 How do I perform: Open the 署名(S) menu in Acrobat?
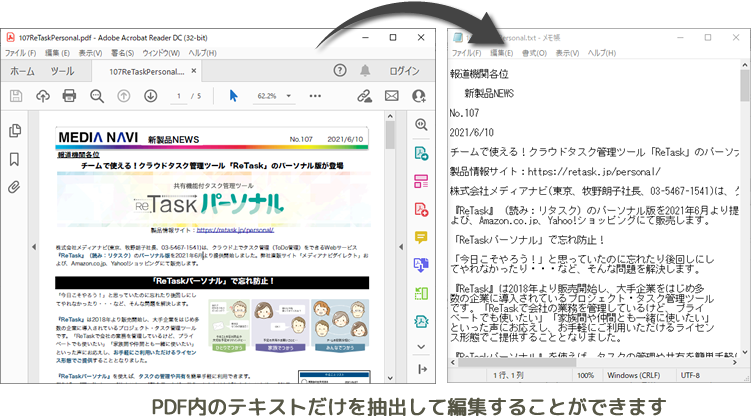tap(123, 53)
